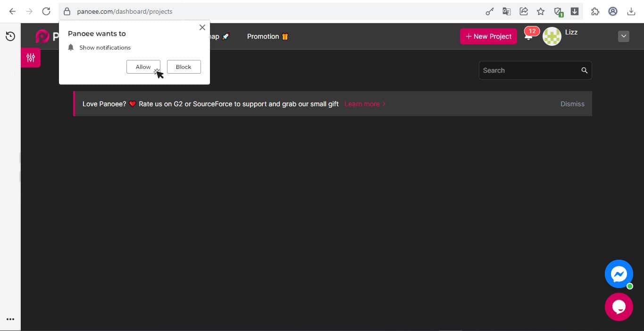The image size is (644, 331).
Task: Follow the Learn more link in the banner
Action: 364,104
